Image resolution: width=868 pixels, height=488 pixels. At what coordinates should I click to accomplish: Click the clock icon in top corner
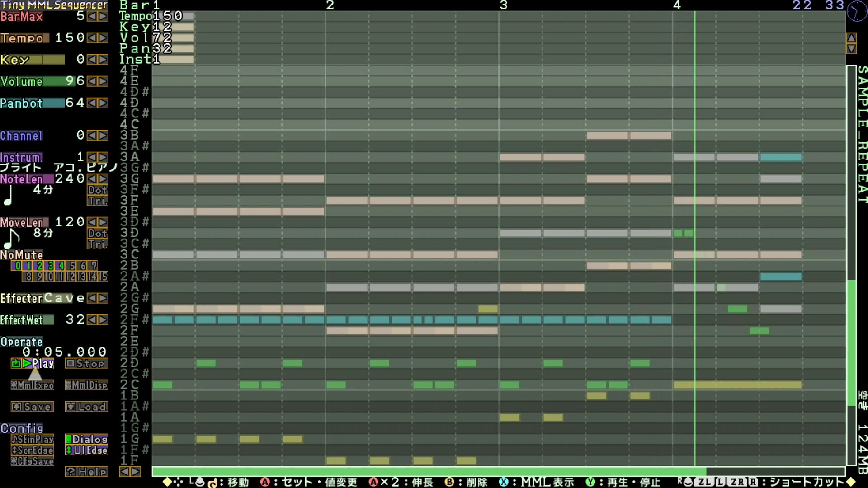tap(857, 11)
